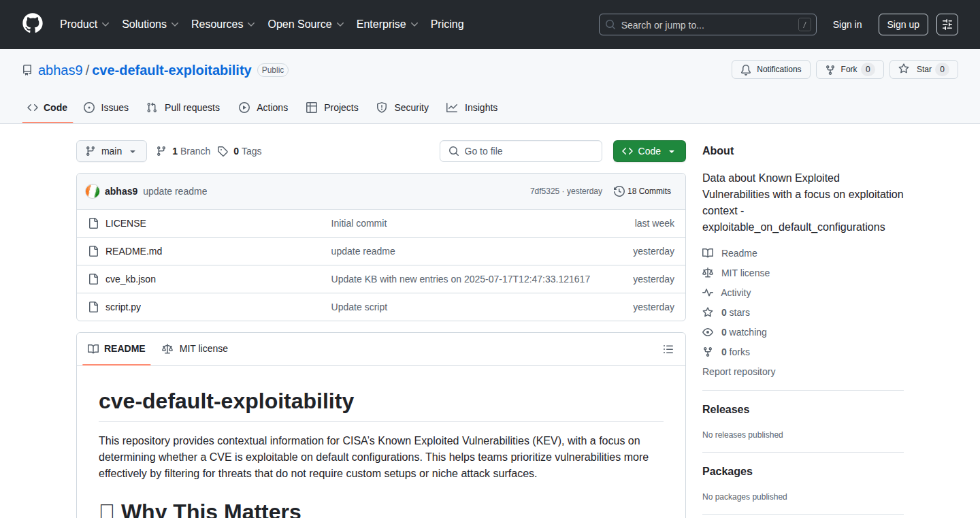Click the file icon beside script.py
The image size is (980, 518).
pyautogui.click(x=94, y=307)
